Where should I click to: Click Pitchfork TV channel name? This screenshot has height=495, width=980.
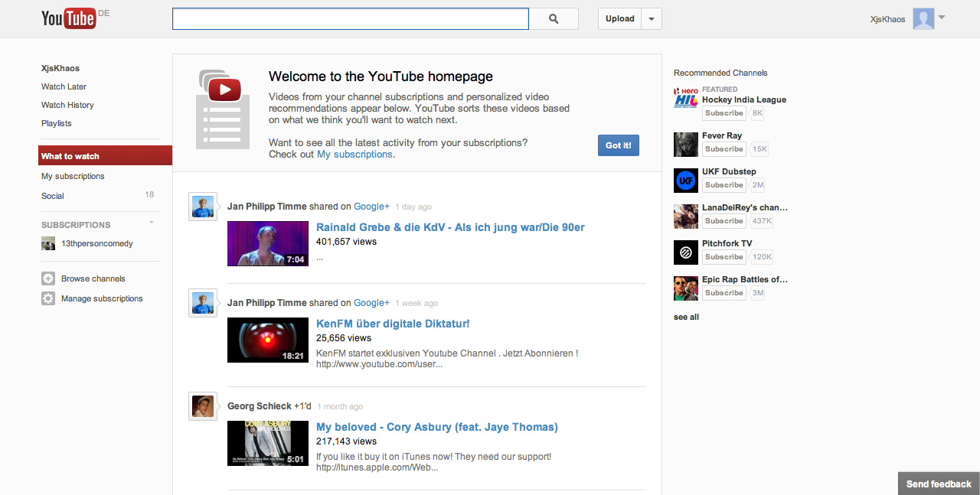[727, 243]
